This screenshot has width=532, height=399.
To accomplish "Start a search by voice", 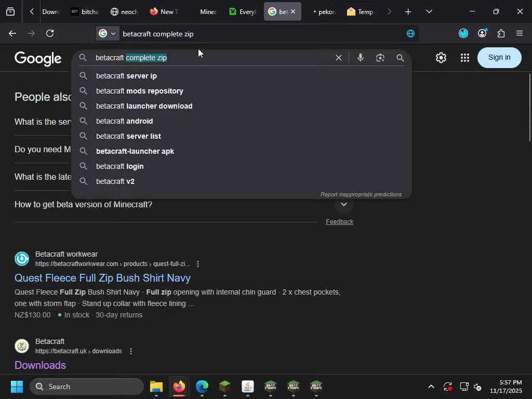I will pos(361,58).
